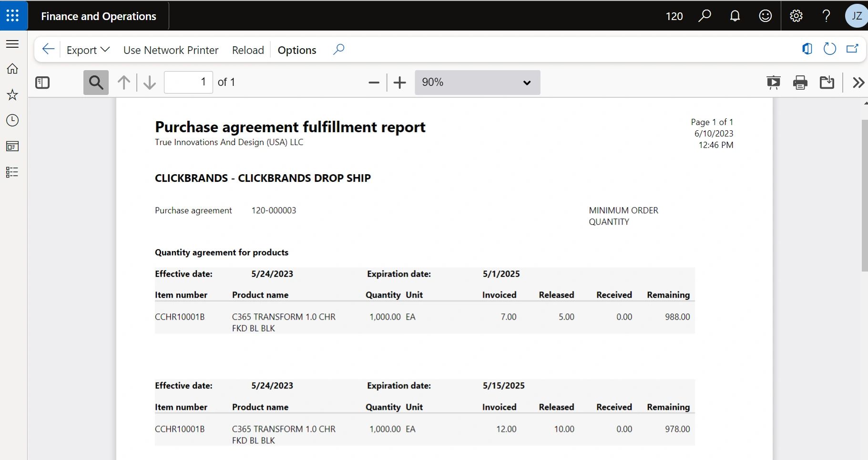Image resolution: width=868 pixels, height=460 pixels.
Task: Expand the left navigation hamburger menu
Action: tap(12, 44)
